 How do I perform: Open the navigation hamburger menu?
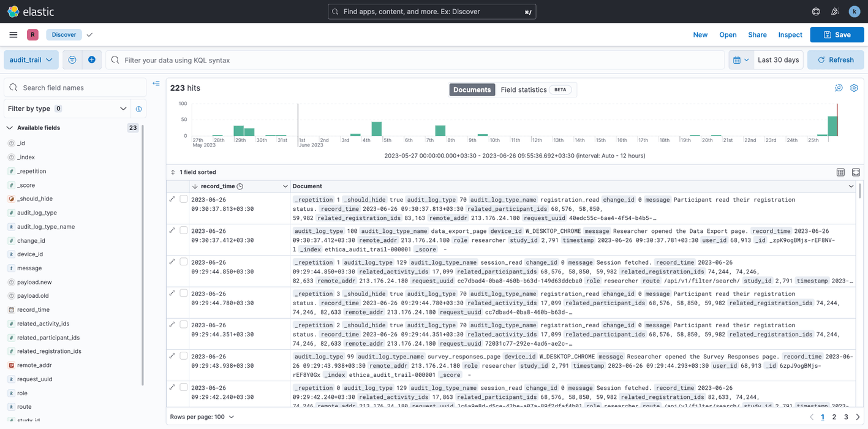tap(13, 34)
